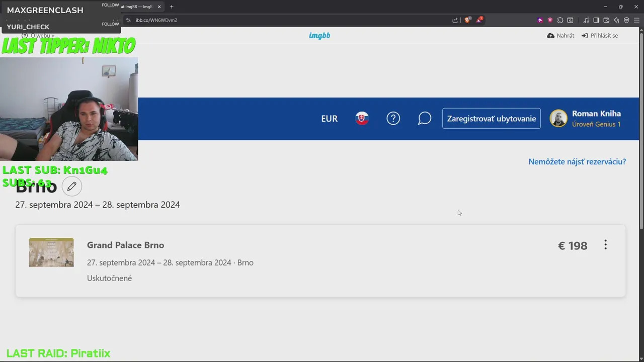The image size is (644, 362).
Task: Open Brave Rewards triangle icon
Action: click(x=479, y=20)
